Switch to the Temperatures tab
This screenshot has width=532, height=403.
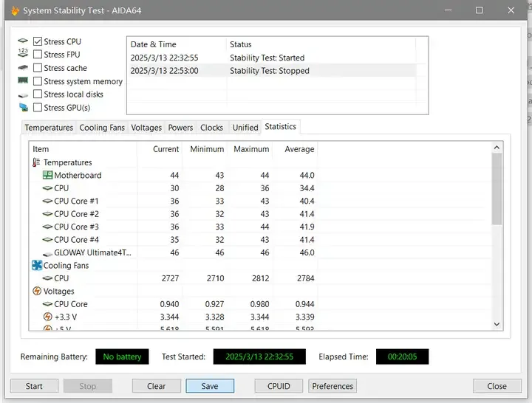(x=49, y=128)
